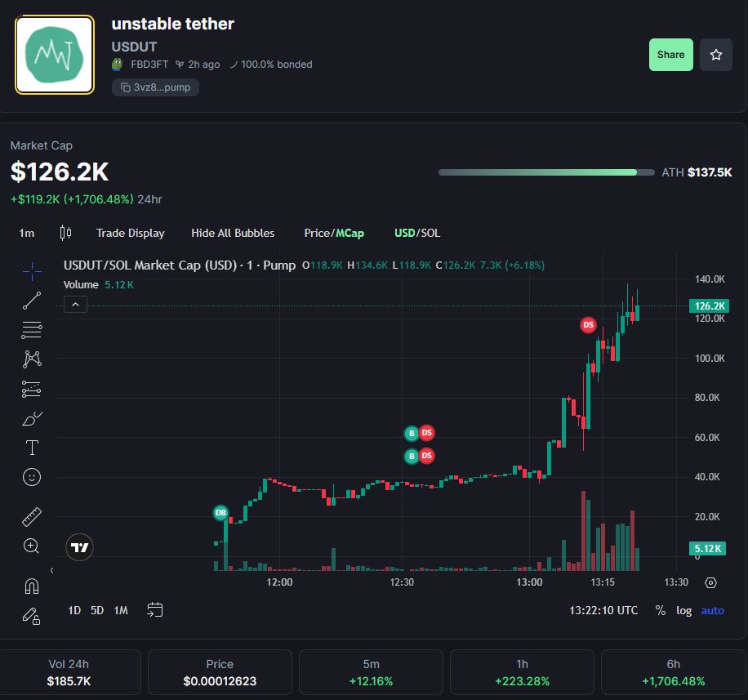Switch currency from USD to SOL

point(431,233)
